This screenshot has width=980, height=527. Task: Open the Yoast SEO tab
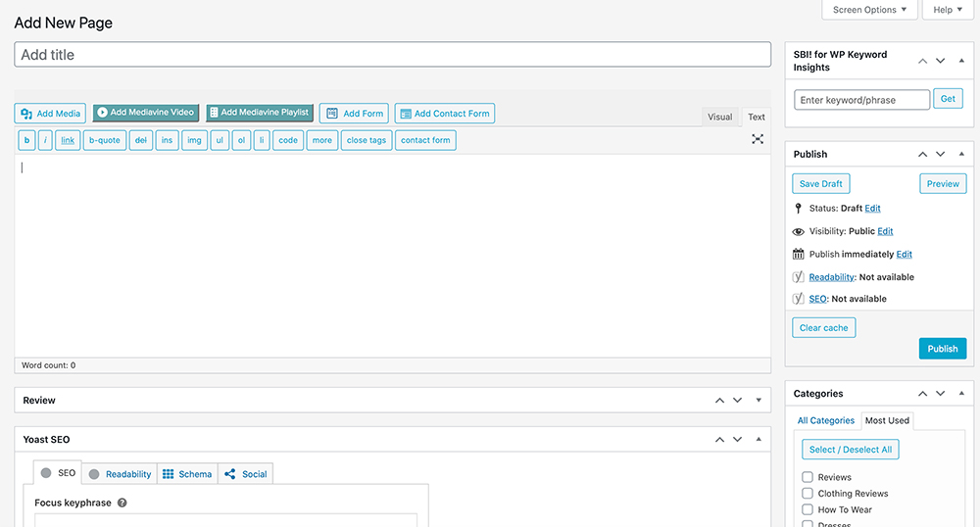point(58,473)
